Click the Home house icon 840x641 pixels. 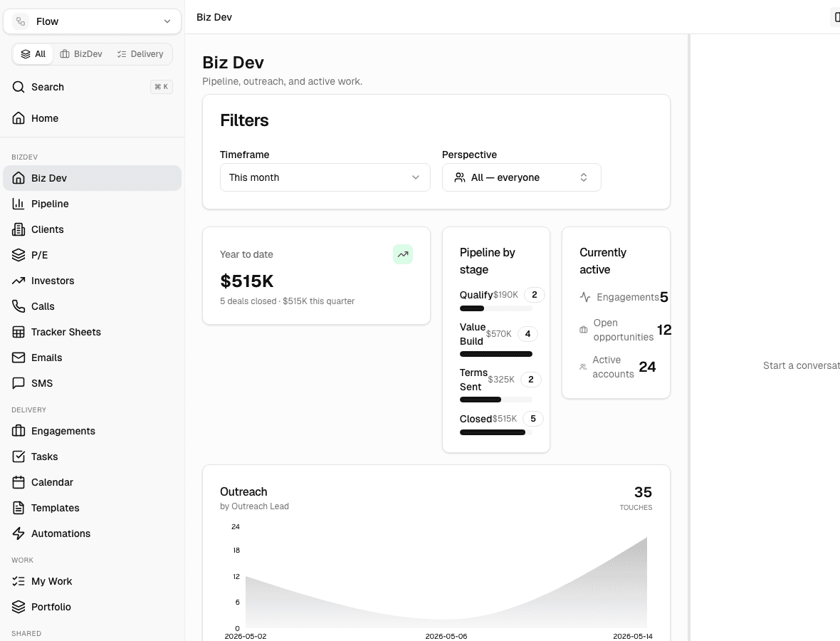(x=19, y=118)
